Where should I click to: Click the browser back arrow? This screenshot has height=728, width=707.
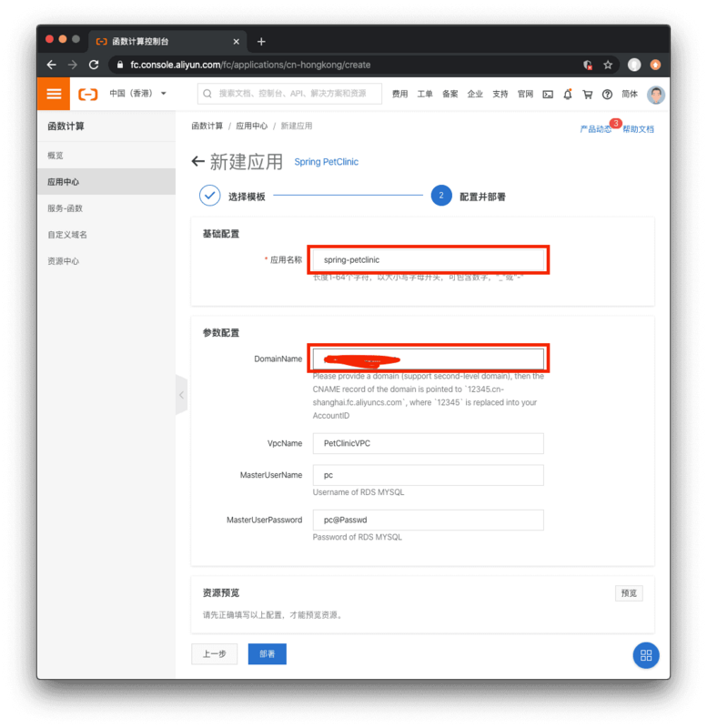(52, 65)
